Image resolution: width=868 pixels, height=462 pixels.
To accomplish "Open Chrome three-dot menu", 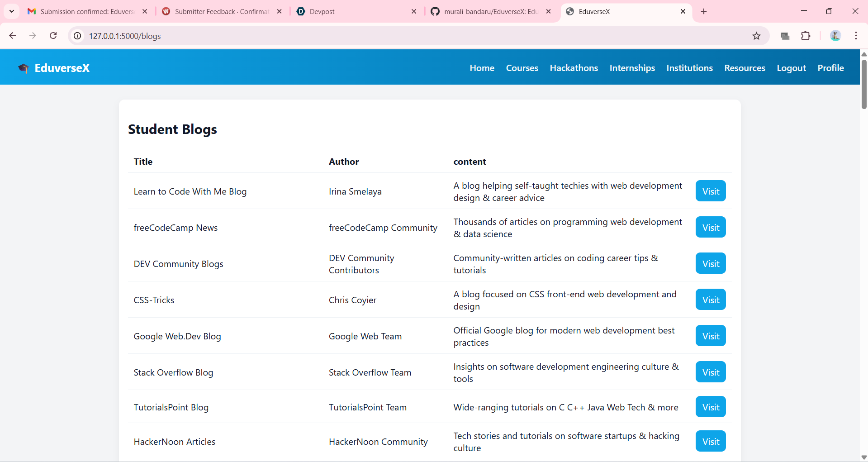I will click(x=856, y=36).
